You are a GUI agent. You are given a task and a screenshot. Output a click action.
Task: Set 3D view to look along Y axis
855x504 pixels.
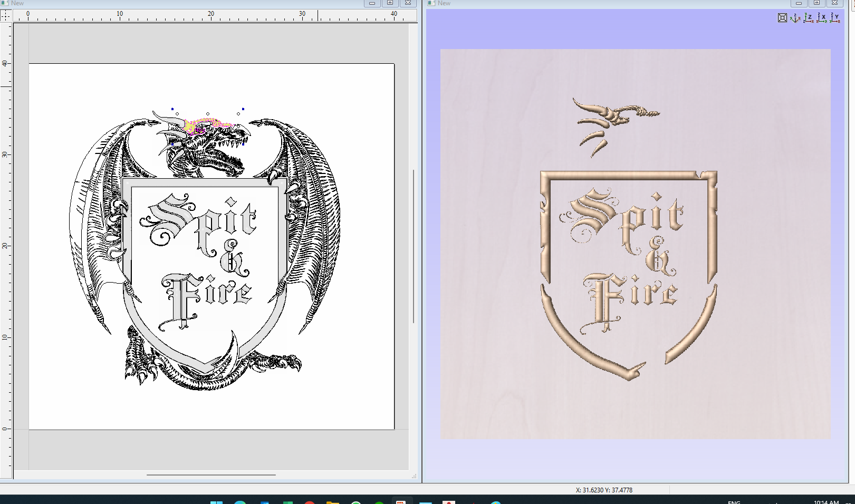click(835, 18)
